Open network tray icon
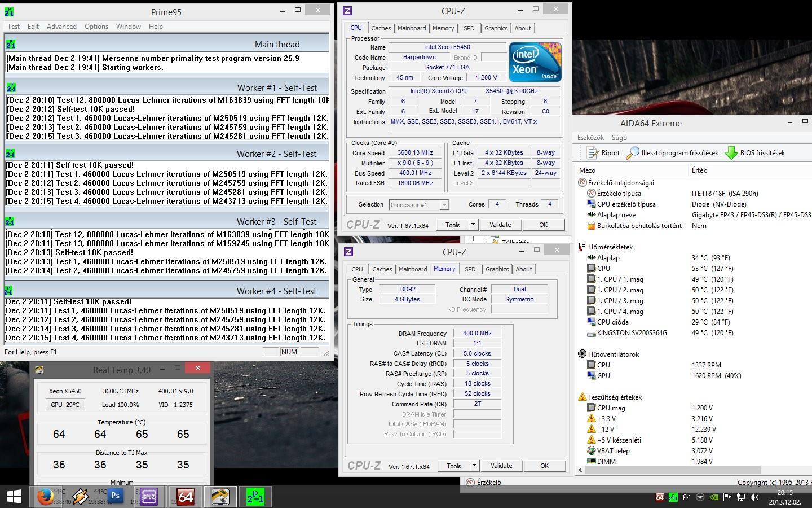 click(x=741, y=497)
